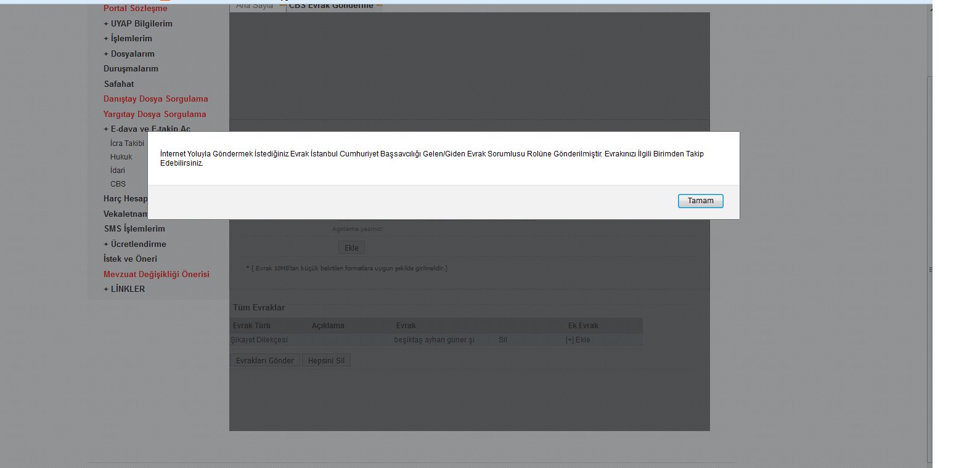Open Yargıtay Dosya Sorgulama link
Viewport: 980px width, 468px height.
[155, 114]
